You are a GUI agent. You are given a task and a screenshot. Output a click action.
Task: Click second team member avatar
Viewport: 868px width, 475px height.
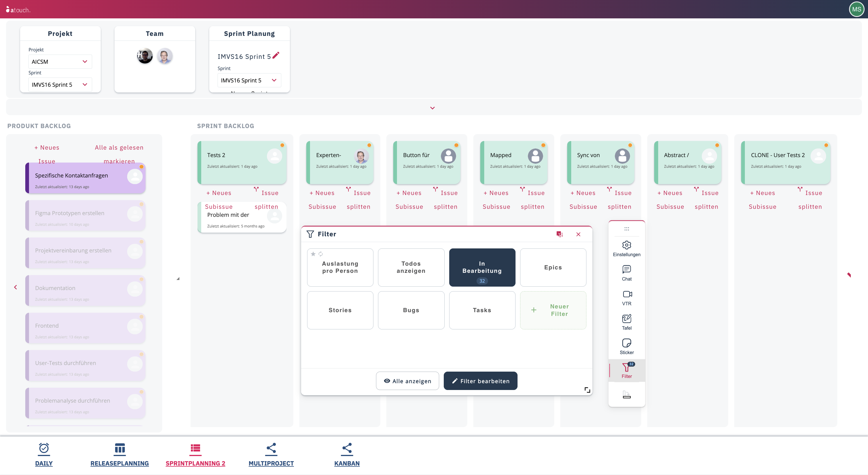click(x=164, y=56)
